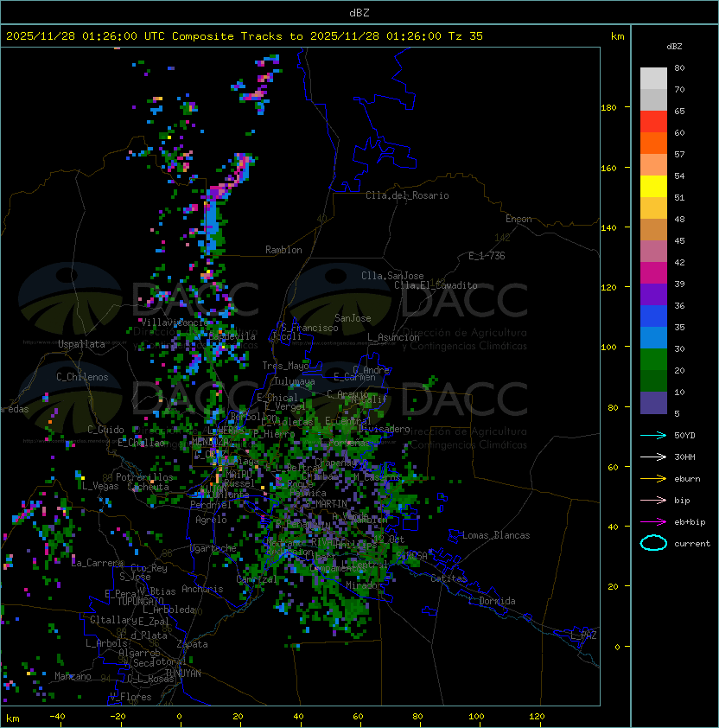Pick the bright yellow 51-54 dBZ swatch

(x=653, y=187)
